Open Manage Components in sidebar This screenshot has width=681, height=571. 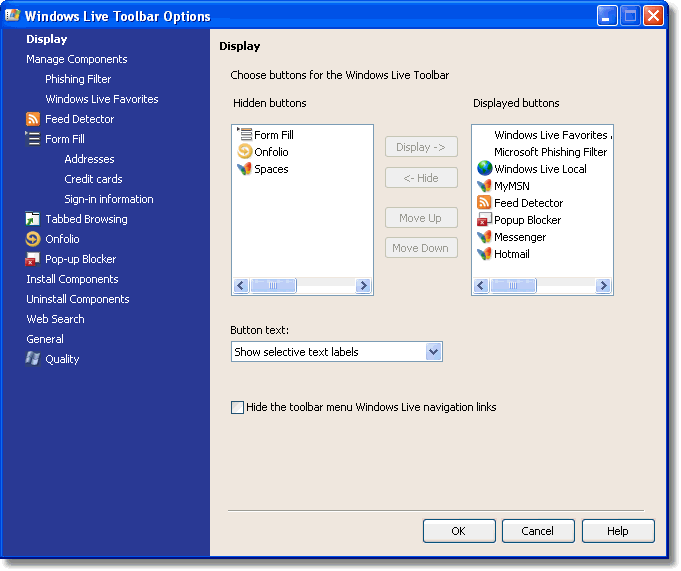tap(76, 59)
